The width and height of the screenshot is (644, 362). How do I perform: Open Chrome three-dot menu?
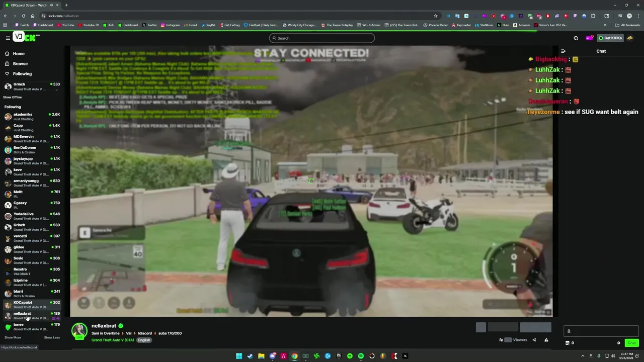(638, 16)
